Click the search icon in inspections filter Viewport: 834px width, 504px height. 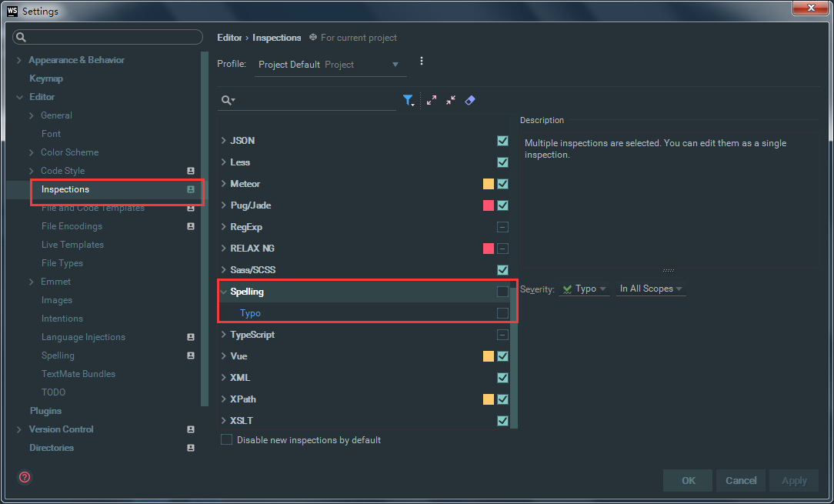click(x=229, y=100)
